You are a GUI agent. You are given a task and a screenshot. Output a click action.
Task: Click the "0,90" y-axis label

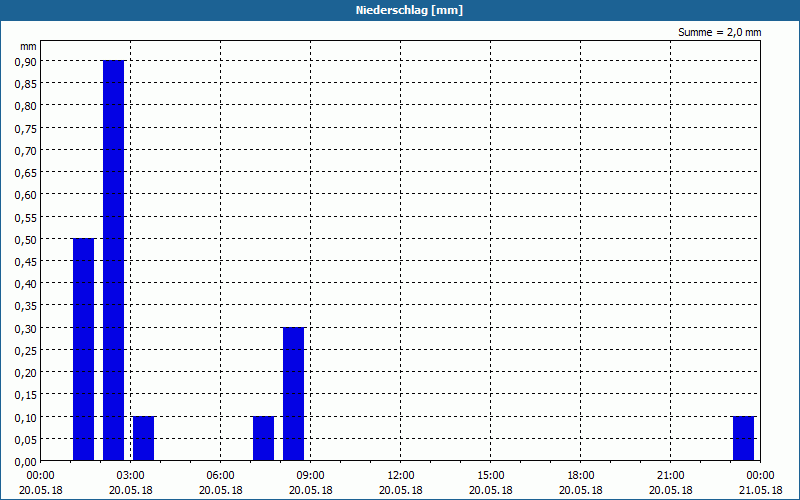(x=26, y=61)
